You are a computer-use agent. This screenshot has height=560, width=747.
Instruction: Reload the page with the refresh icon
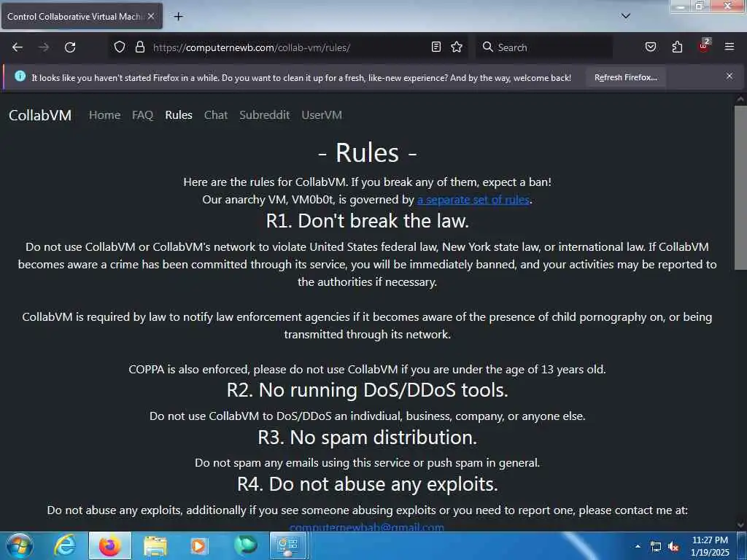point(70,47)
